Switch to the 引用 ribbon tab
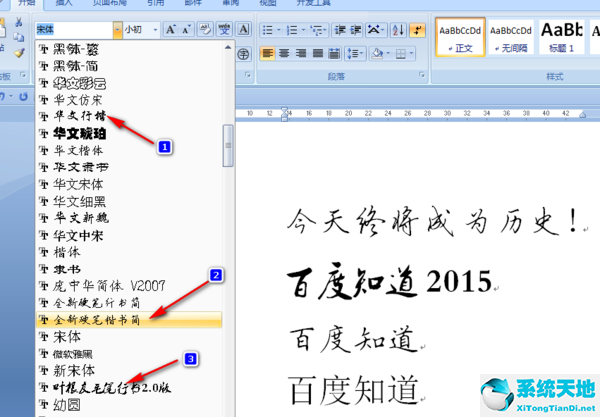The width and height of the screenshot is (600, 417). 156,3
